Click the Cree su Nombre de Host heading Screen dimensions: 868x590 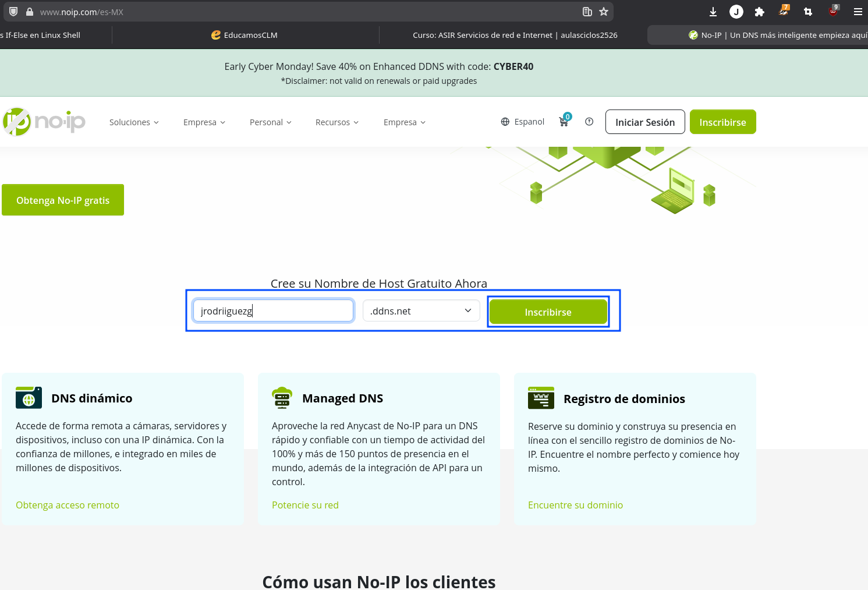tap(379, 284)
